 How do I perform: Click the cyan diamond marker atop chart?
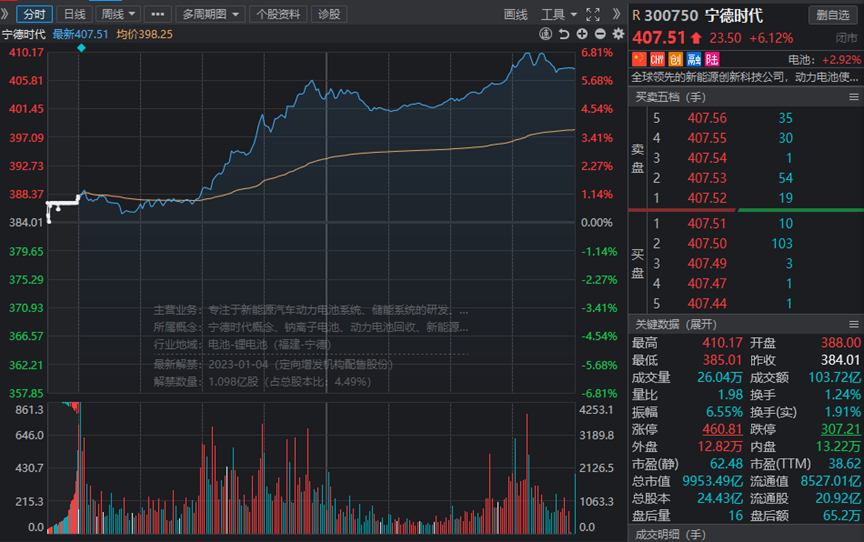pos(81,48)
